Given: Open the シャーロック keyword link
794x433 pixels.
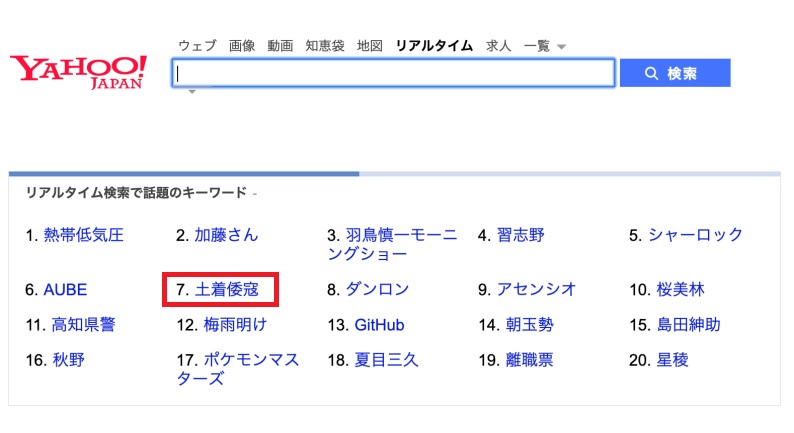Looking at the screenshot, I should click(695, 236).
